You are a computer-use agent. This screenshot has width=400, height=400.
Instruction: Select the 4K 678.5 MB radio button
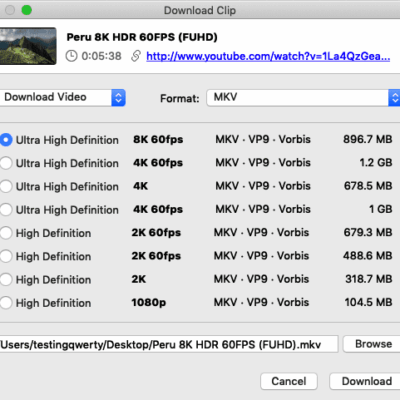(6, 186)
